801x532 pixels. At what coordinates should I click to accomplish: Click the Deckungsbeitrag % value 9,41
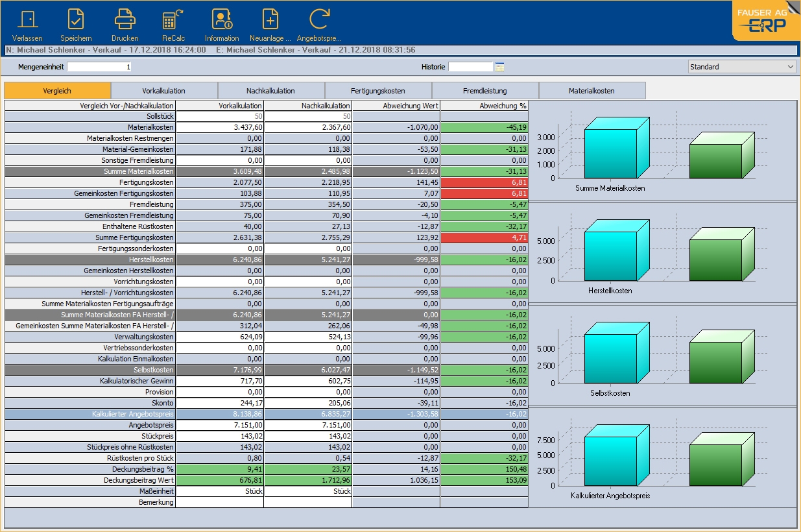(219, 469)
